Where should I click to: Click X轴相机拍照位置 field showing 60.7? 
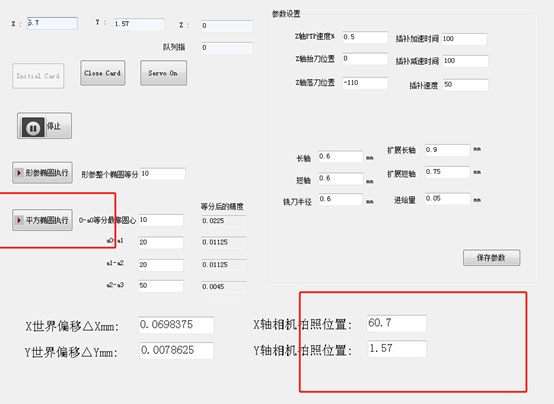point(396,323)
